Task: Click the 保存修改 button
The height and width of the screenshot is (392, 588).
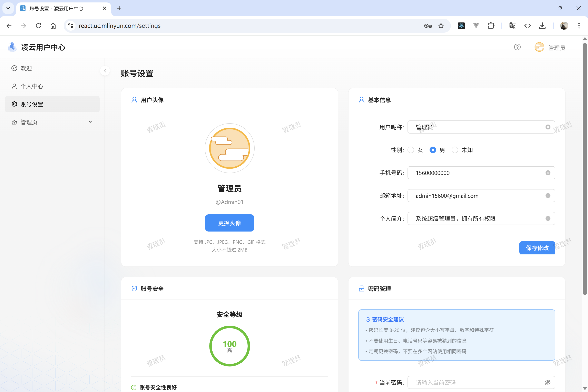Action: pyautogui.click(x=537, y=248)
